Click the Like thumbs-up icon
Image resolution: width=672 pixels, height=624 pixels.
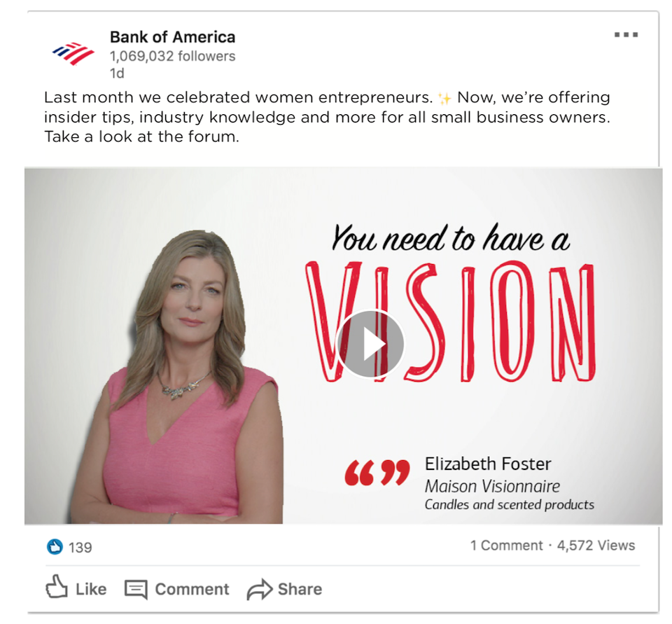[57, 586]
